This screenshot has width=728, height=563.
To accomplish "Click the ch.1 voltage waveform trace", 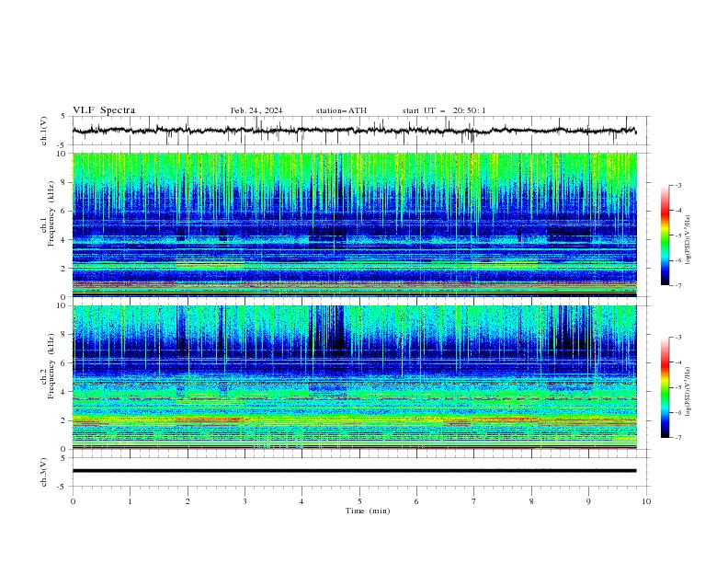I will click(x=355, y=131).
